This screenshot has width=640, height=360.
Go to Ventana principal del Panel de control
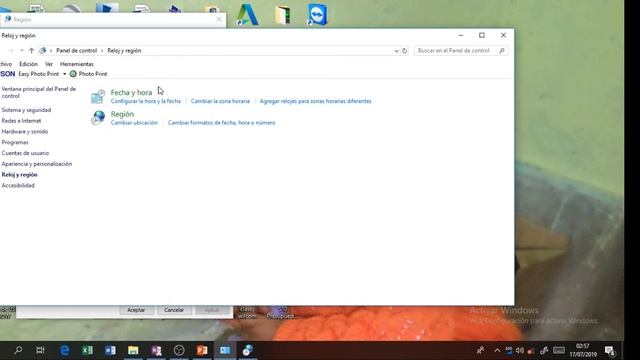pos(39,93)
